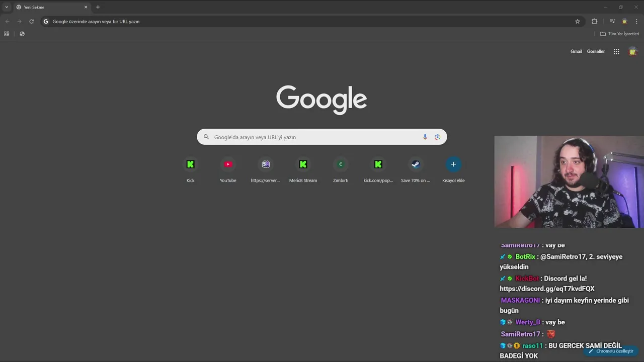Open the Zımbırtı shortcut
The width and height of the screenshot is (644, 362).
click(341, 170)
